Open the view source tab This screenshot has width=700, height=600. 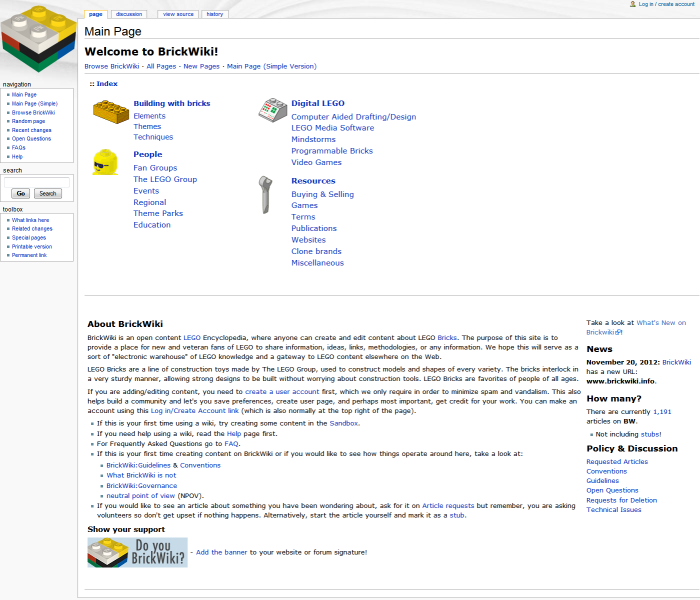(178, 14)
